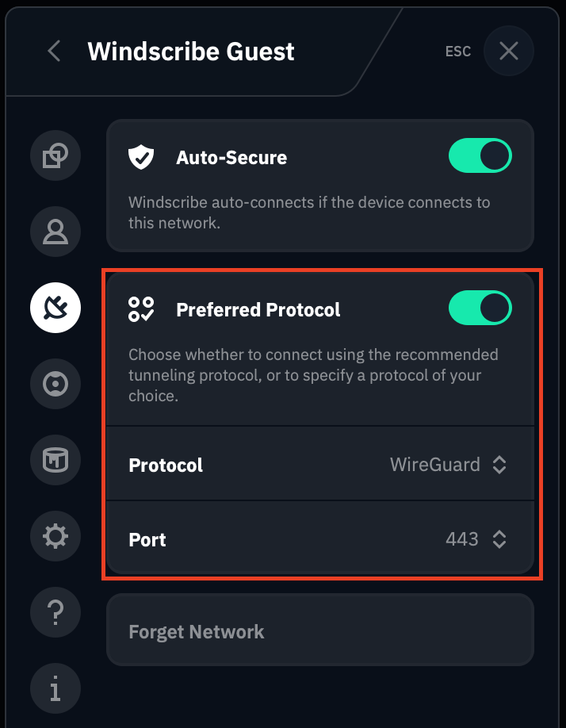
Task: Close preferences with the X button
Action: click(x=508, y=52)
